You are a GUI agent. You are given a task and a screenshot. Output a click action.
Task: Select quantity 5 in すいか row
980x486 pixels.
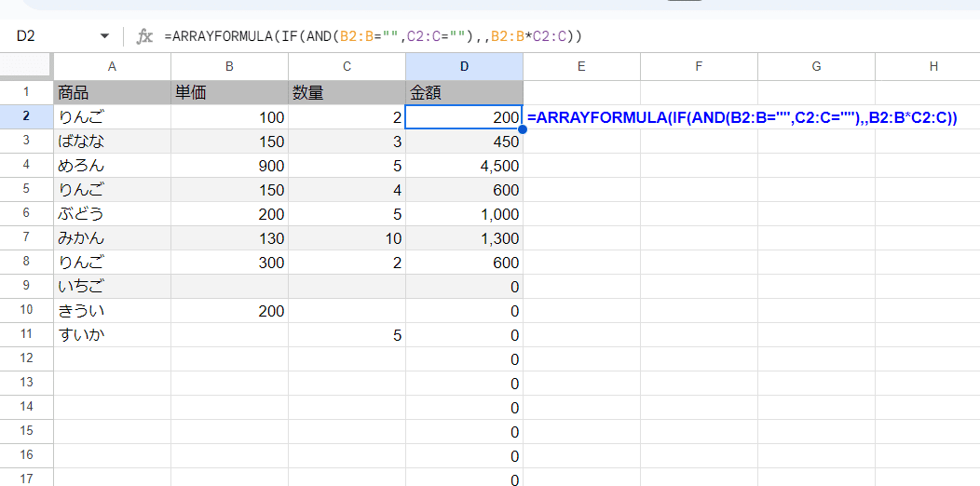coord(347,335)
